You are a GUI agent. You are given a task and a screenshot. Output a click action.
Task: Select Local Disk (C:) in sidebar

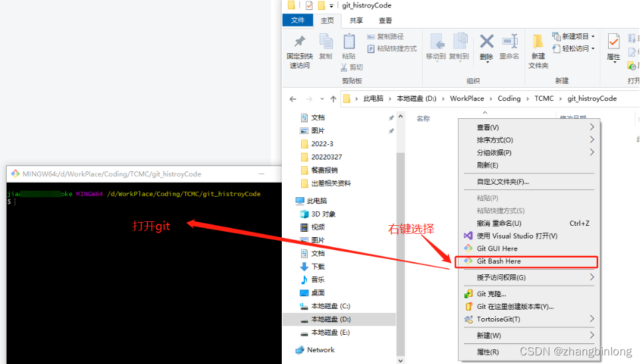pyautogui.click(x=325, y=306)
